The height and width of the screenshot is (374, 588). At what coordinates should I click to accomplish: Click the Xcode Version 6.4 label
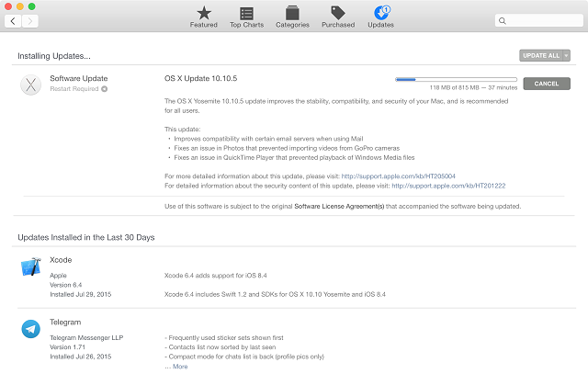tap(65, 285)
